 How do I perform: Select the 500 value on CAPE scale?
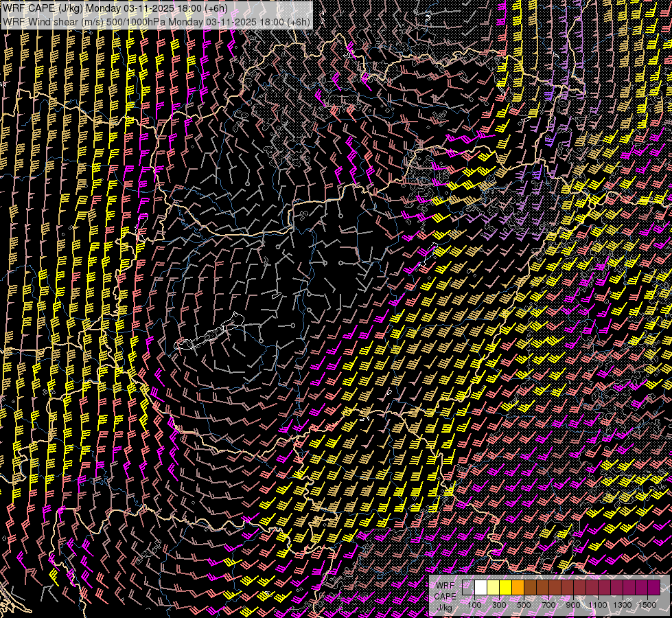pos(524,604)
